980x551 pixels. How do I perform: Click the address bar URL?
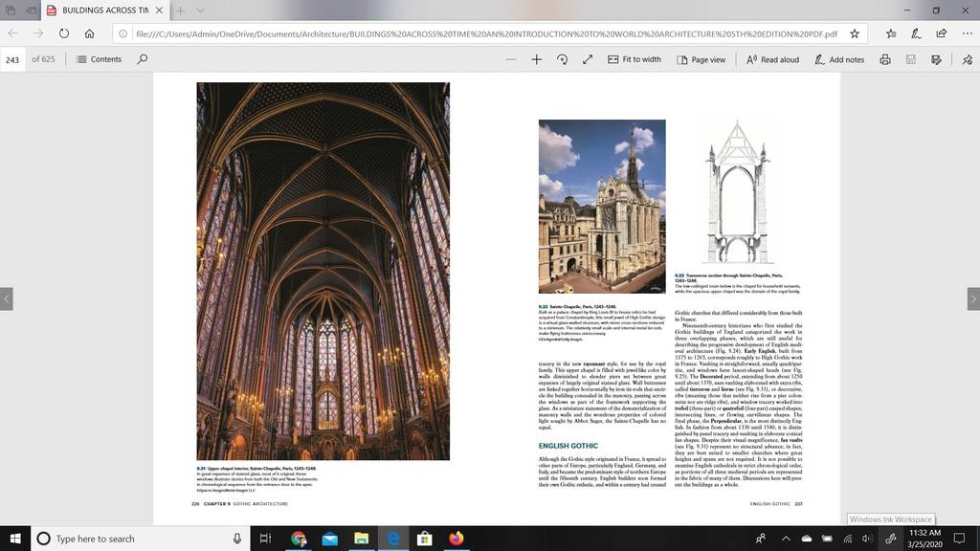pos(486,33)
